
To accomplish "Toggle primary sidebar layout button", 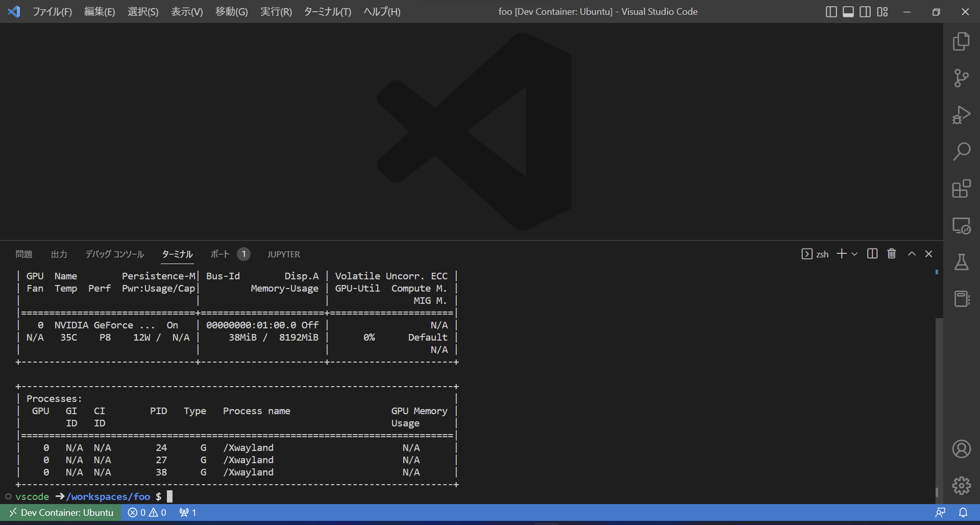I will pyautogui.click(x=831, y=12).
